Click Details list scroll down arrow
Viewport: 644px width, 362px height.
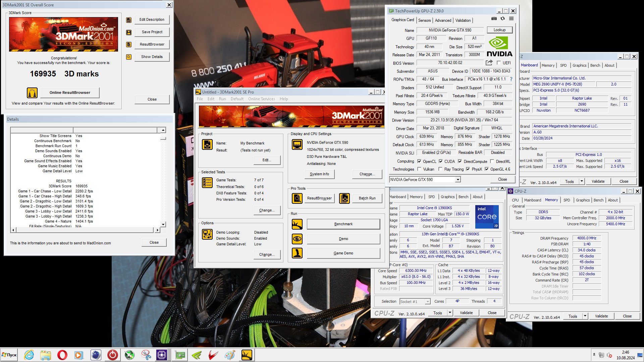tap(163, 225)
